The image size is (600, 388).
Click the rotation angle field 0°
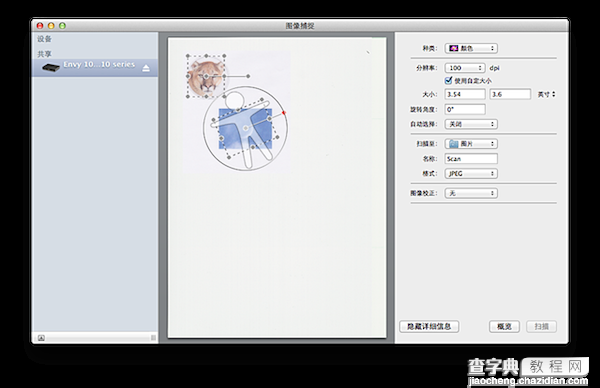point(465,109)
